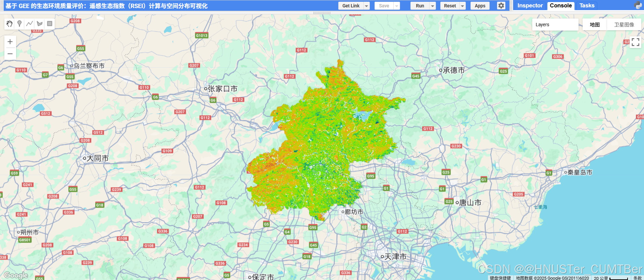Open the Apps button
The width and height of the screenshot is (644, 280).
480,6
